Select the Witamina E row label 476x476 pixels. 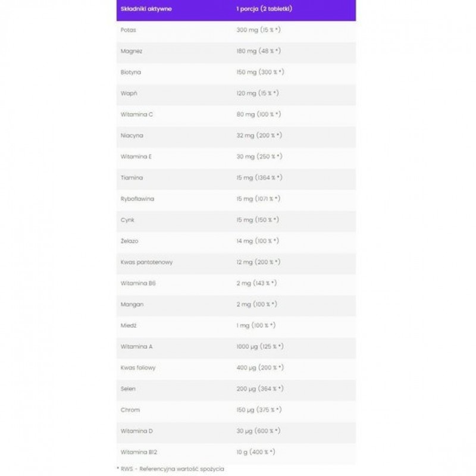point(133,156)
